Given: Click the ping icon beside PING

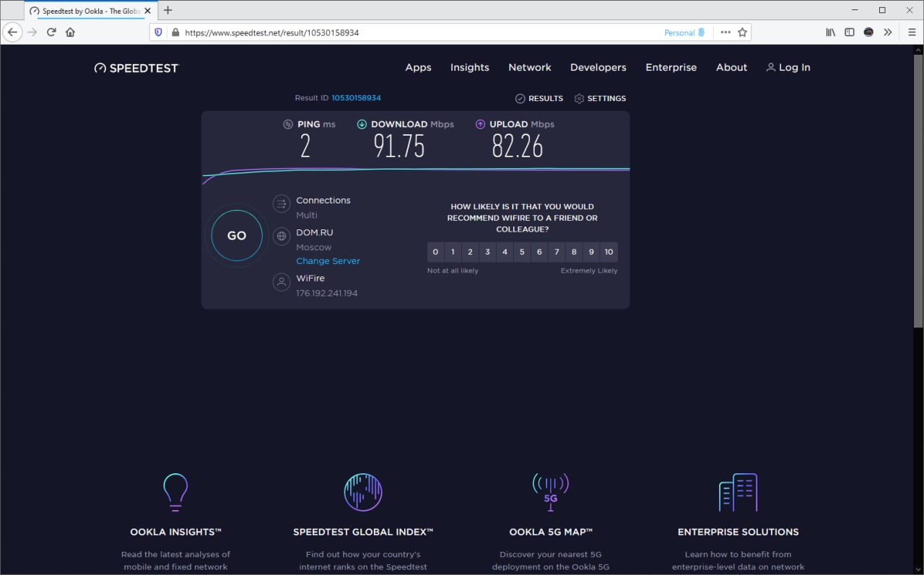Looking at the screenshot, I should (288, 124).
